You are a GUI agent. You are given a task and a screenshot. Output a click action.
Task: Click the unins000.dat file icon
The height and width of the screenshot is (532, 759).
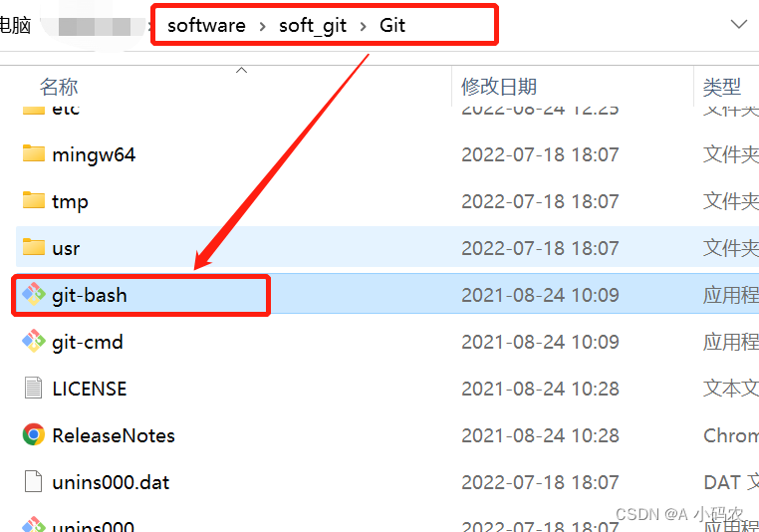(x=34, y=481)
